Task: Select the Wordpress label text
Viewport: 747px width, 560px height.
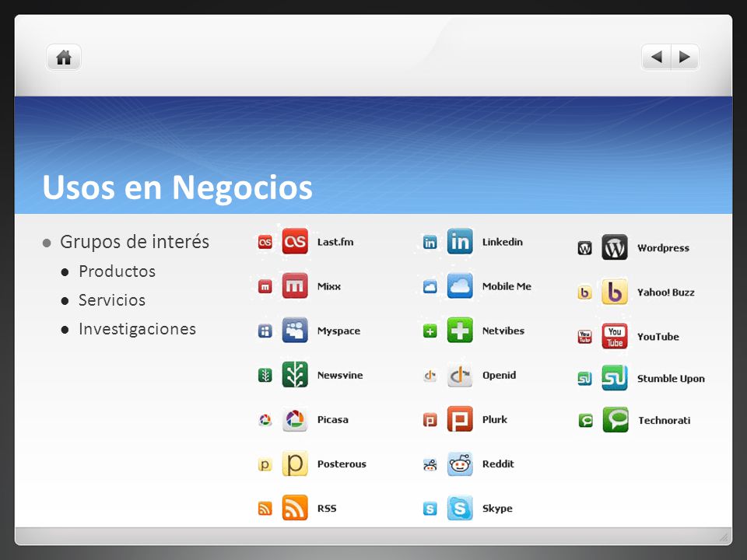Action: coord(663,248)
